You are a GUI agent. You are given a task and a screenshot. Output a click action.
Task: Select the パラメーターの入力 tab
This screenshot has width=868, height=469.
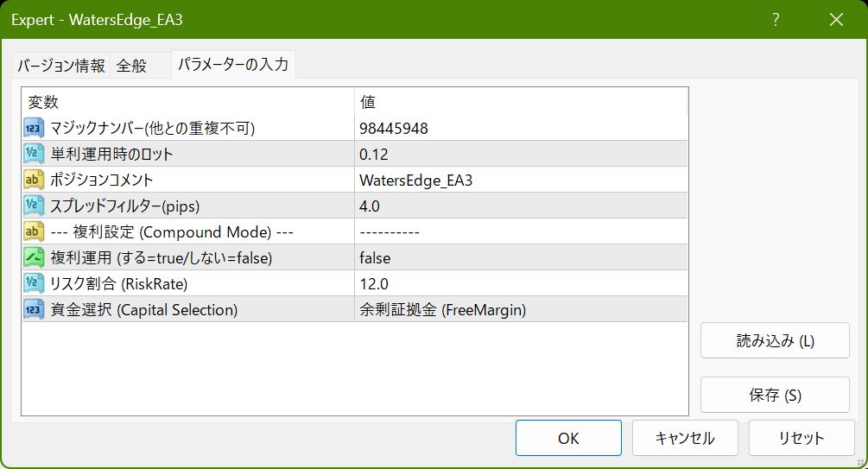pos(232,65)
